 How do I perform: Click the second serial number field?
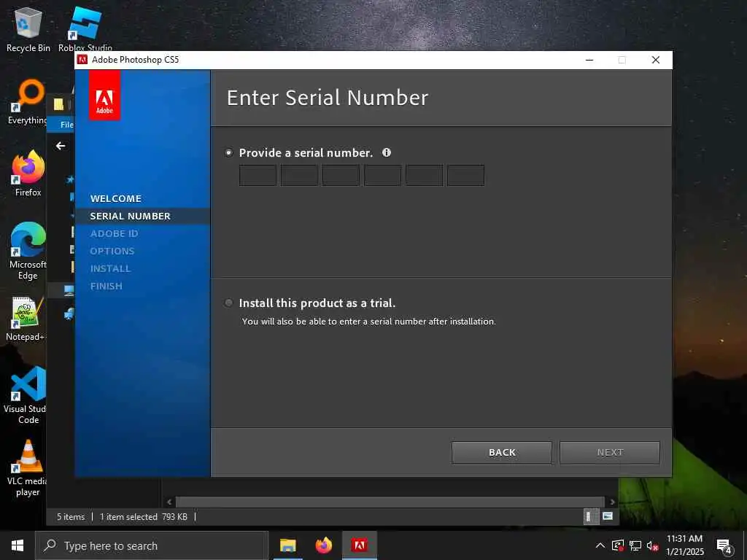(299, 175)
